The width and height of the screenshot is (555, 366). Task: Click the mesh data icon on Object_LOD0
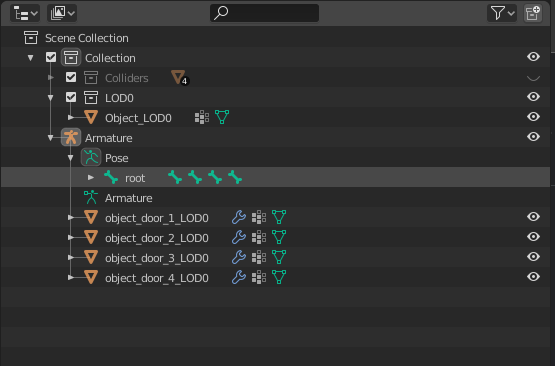tap(222, 117)
